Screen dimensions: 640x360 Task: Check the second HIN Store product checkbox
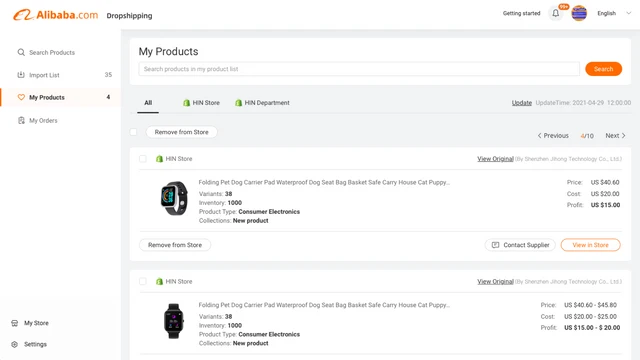coord(143,282)
